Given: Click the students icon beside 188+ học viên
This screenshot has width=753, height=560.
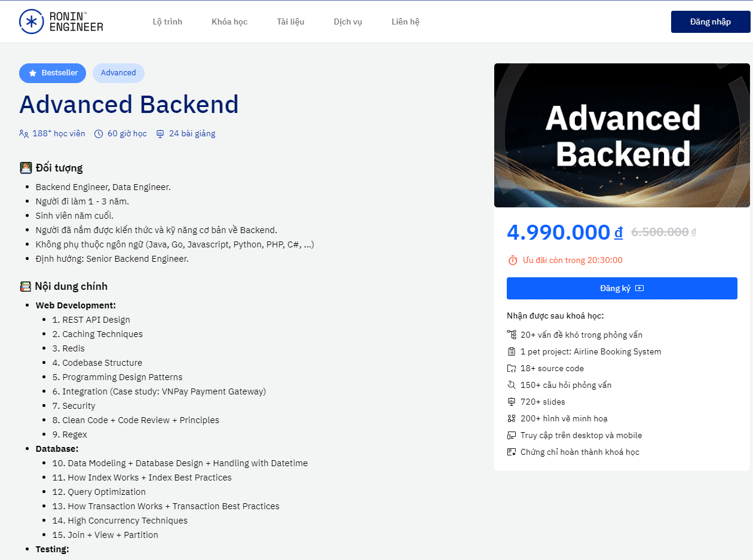Looking at the screenshot, I should point(24,134).
